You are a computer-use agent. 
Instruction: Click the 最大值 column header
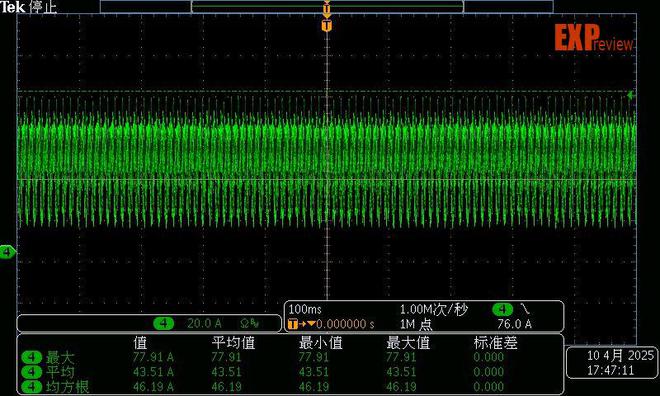coord(408,343)
